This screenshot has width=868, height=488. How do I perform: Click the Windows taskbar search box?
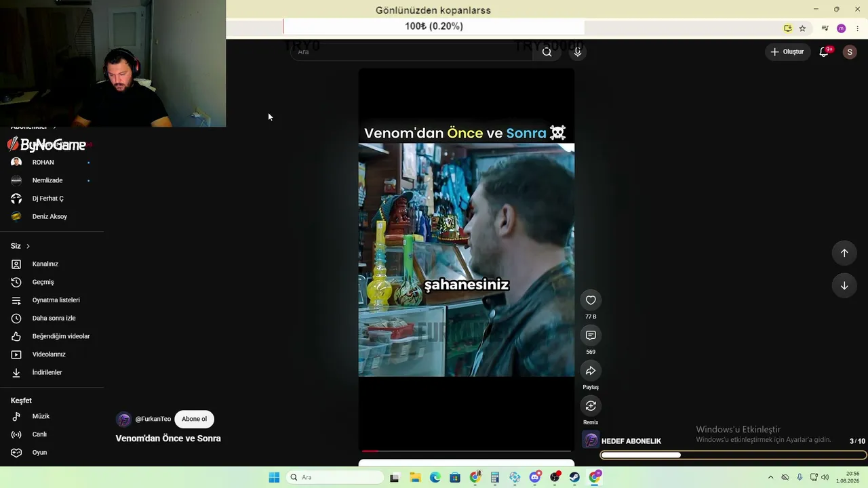tap(334, 477)
